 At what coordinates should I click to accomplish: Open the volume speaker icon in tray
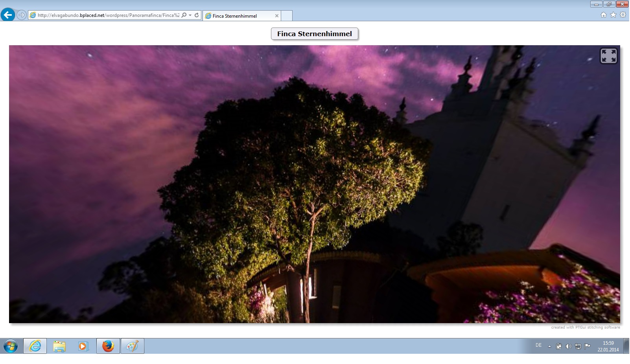point(568,346)
